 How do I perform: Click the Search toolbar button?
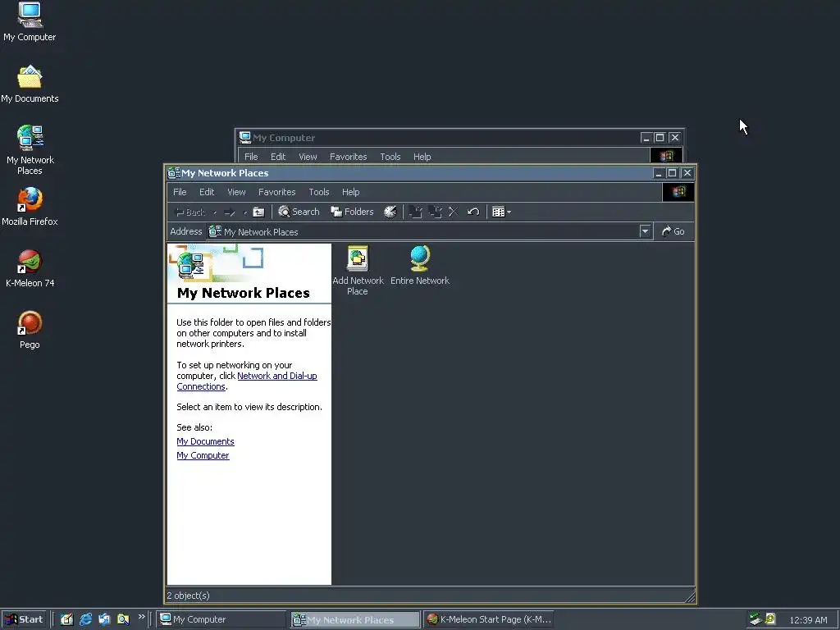pos(299,212)
